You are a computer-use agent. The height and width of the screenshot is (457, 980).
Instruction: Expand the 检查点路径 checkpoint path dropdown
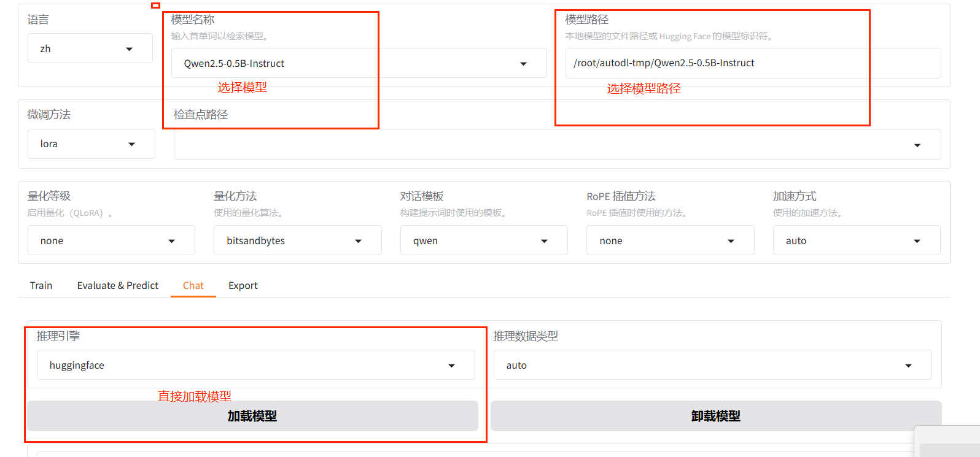(x=556, y=145)
